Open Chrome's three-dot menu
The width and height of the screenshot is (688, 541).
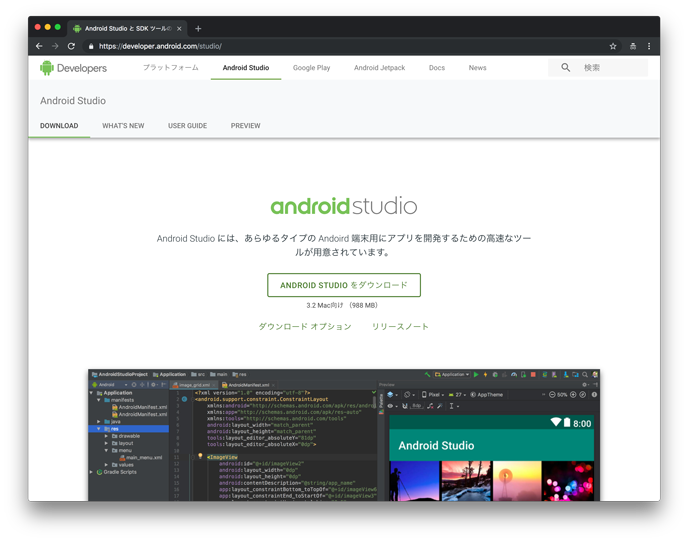649,46
